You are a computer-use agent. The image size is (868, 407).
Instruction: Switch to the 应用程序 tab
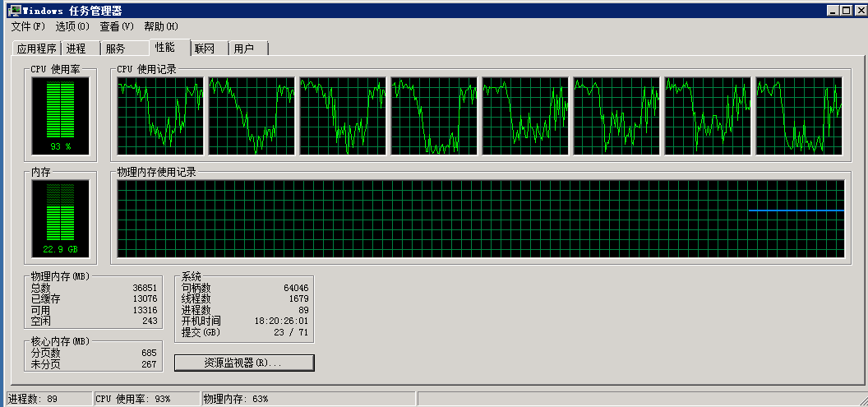pos(36,49)
